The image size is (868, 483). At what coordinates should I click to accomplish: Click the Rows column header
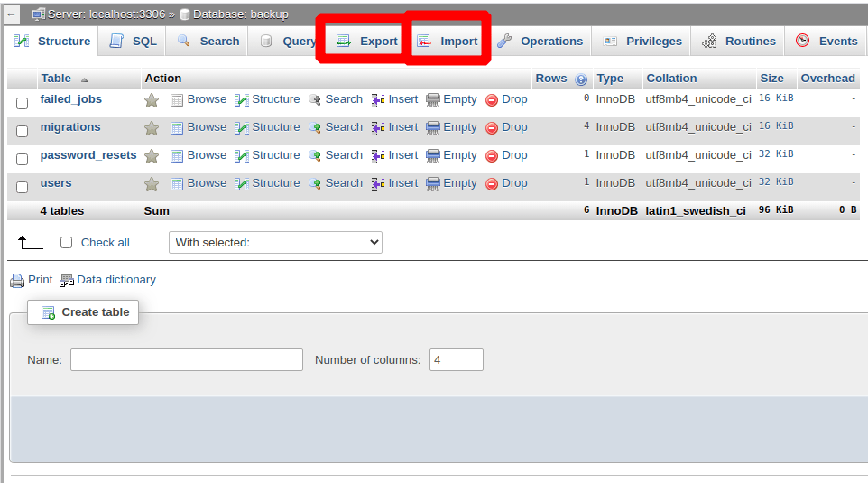click(550, 79)
